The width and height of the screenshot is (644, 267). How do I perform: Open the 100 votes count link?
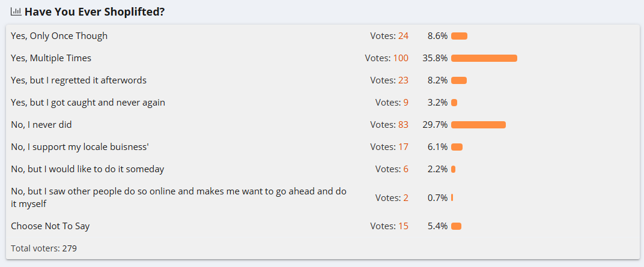[x=401, y=58]
